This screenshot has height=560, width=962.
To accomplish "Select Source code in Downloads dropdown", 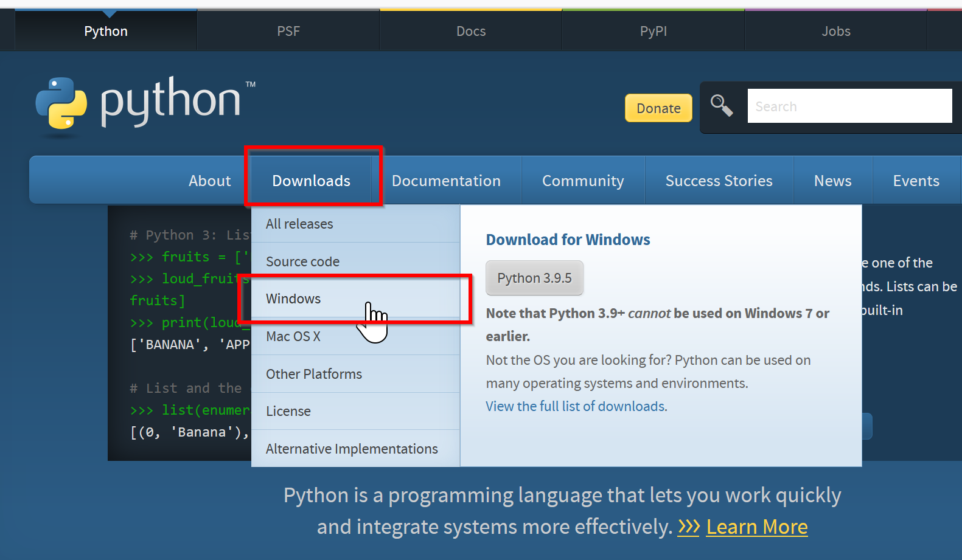I will (x=355, y=261).
